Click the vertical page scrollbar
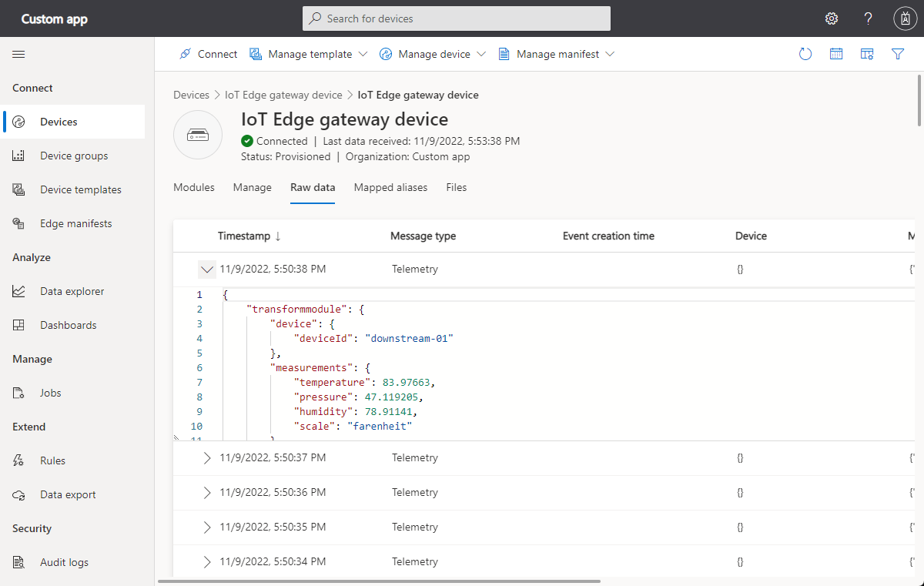The width and height of the screenshot is (924, 586). pos(920,100)
